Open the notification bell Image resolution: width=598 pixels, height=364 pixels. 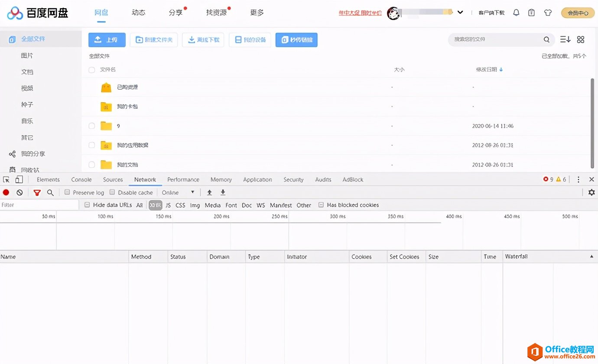[x=516, y=13]
